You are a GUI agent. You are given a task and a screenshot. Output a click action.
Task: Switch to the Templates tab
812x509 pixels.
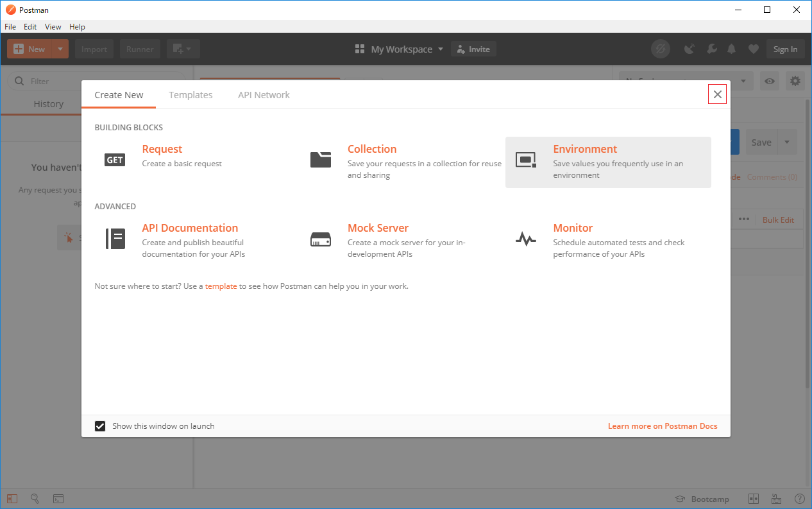pyautogui.click(x=190, y=95)
